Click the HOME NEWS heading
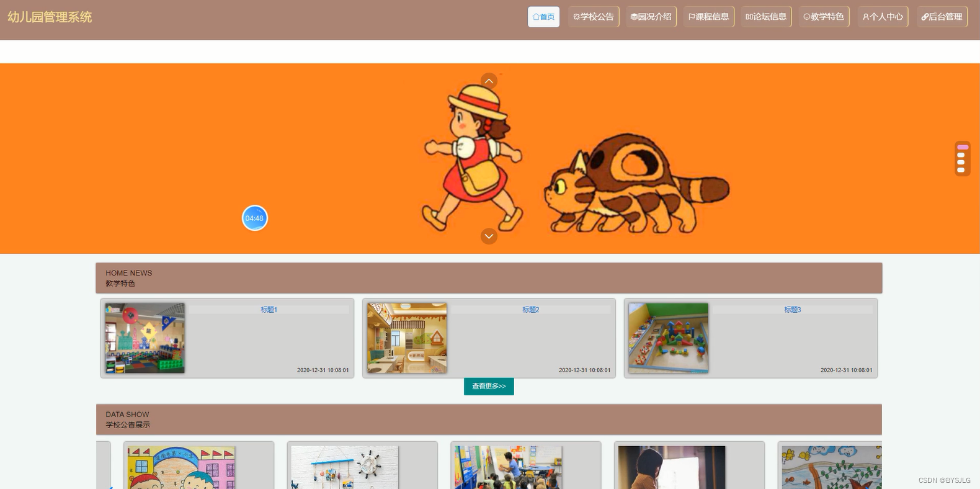 pos(129,273)
